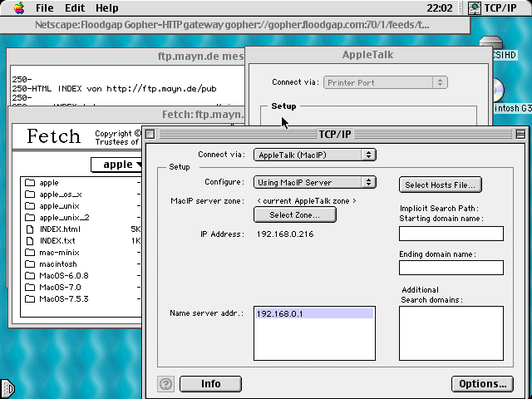Viewport: 532px width, 399px height.
Task: Click the Info button
Action: [210, 384]
